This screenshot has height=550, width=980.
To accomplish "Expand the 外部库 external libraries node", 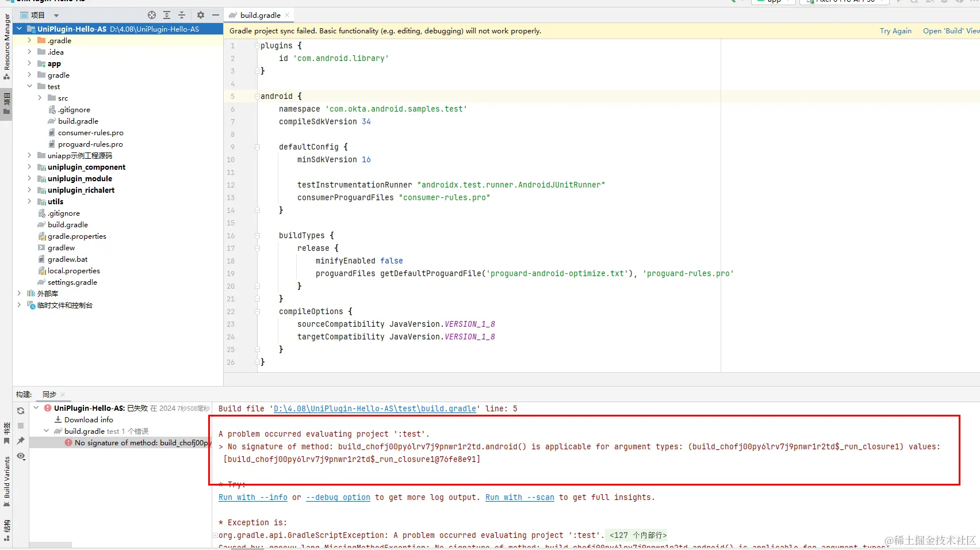I will [19, 293].
